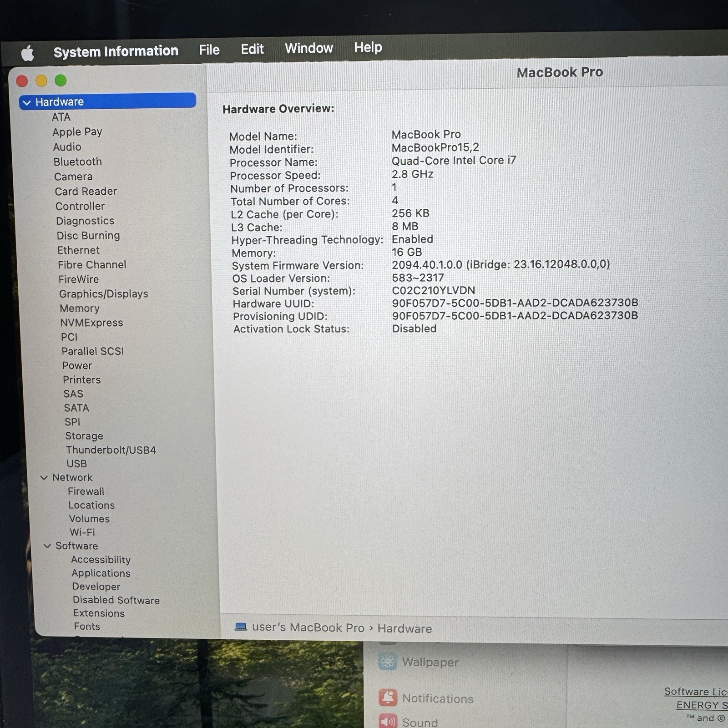This screenshot has width=728, height=728.
Task: Select ATA in the sidebar
Action: point(61,117)
